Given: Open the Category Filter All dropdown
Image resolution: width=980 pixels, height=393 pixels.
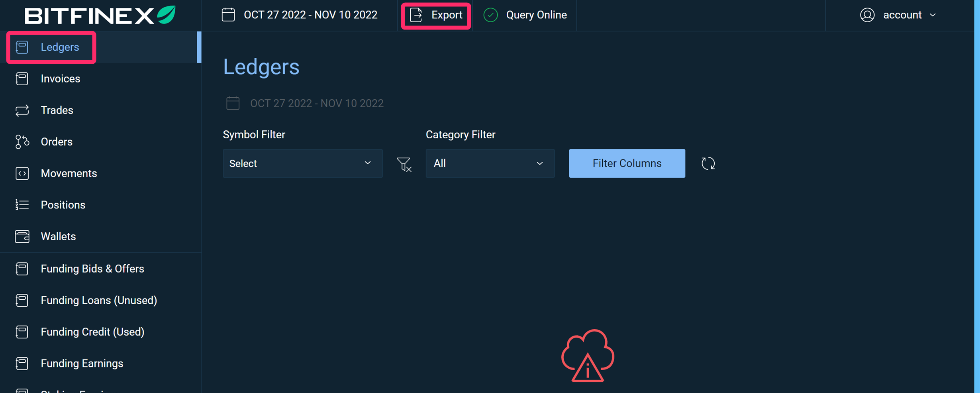Looking at the screenshot, I should (490, 163).
